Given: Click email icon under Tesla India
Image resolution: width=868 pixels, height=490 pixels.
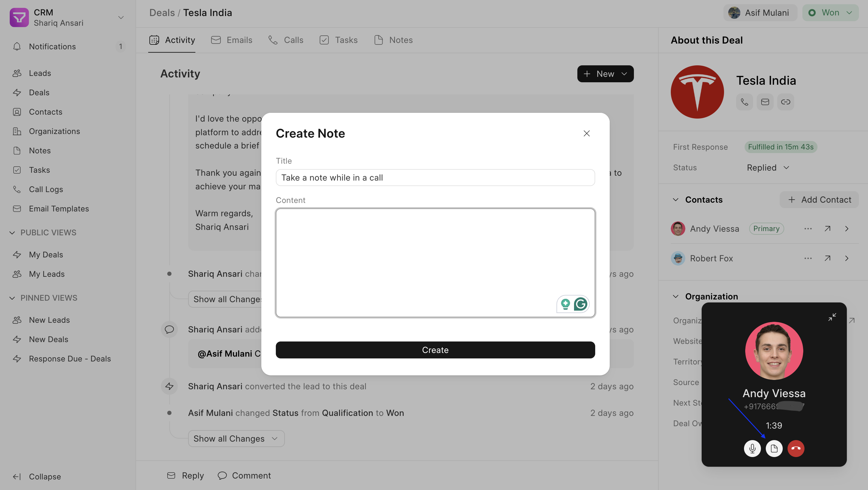Looking at the screenshot, I should tap(765, 102).
